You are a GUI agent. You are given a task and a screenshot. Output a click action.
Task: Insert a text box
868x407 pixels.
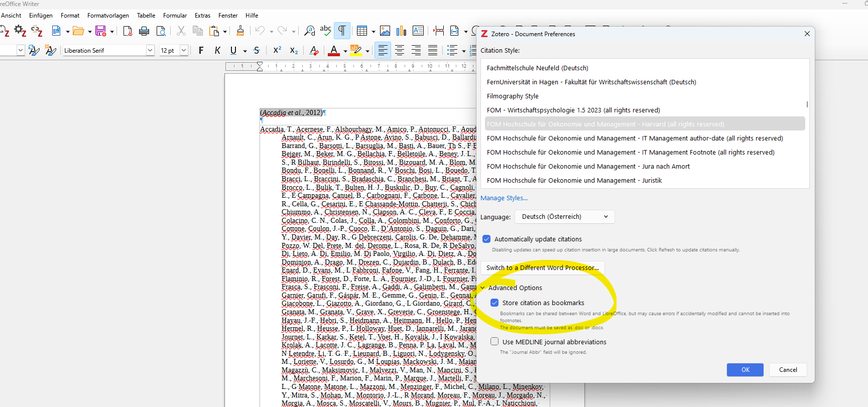(x=418, y=31)
